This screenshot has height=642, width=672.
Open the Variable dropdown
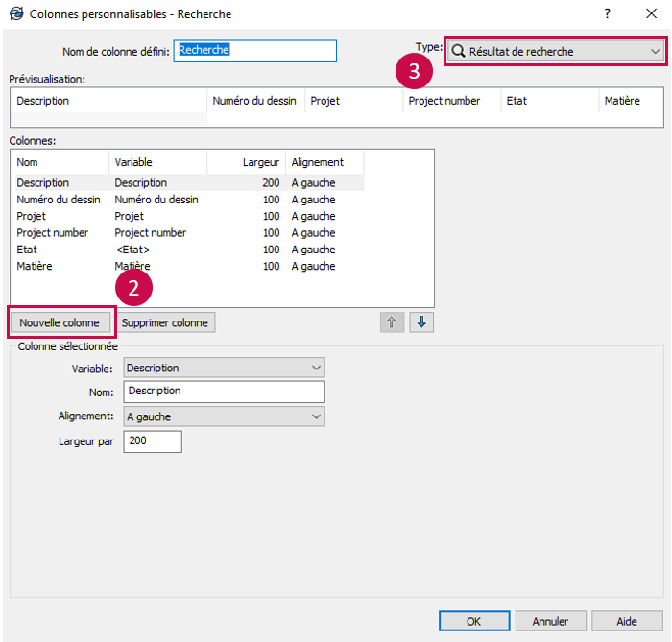point(224,368)
